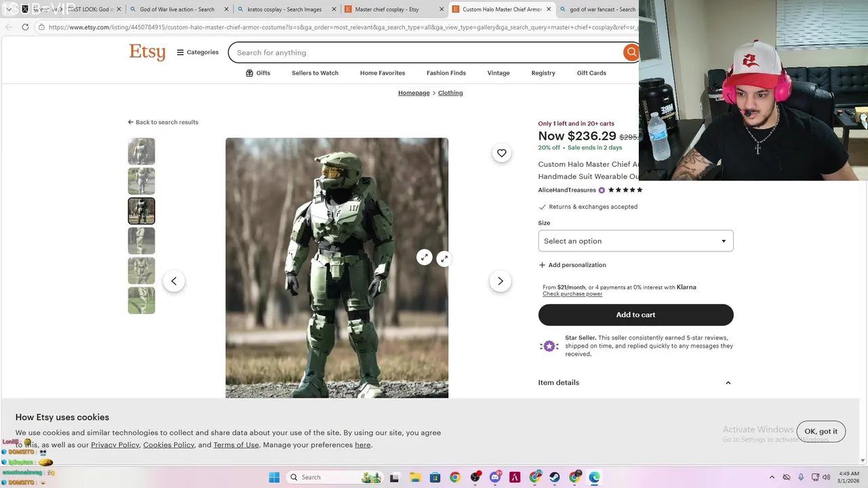Open Vintage menu item
The height and width of the screenshot is (488, 868).
pyautogui.click(x=498, y=73)
